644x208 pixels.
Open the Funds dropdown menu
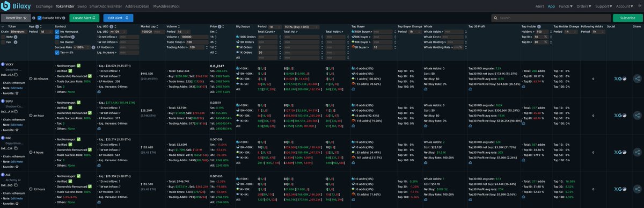pos(565,6)
